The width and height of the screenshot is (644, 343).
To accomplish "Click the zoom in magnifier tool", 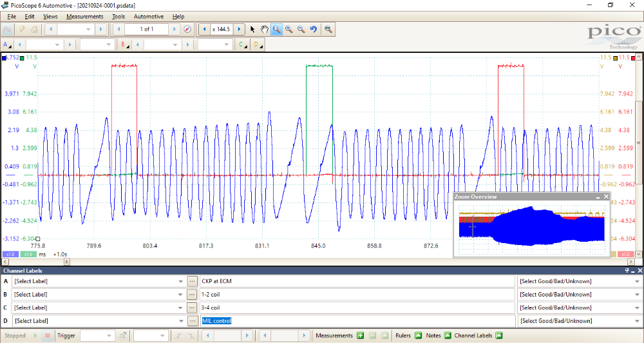I will pos(289,29).
